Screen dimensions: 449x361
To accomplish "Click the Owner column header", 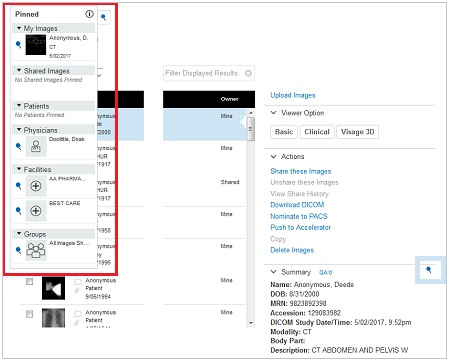I will click(x=229, y=99).
